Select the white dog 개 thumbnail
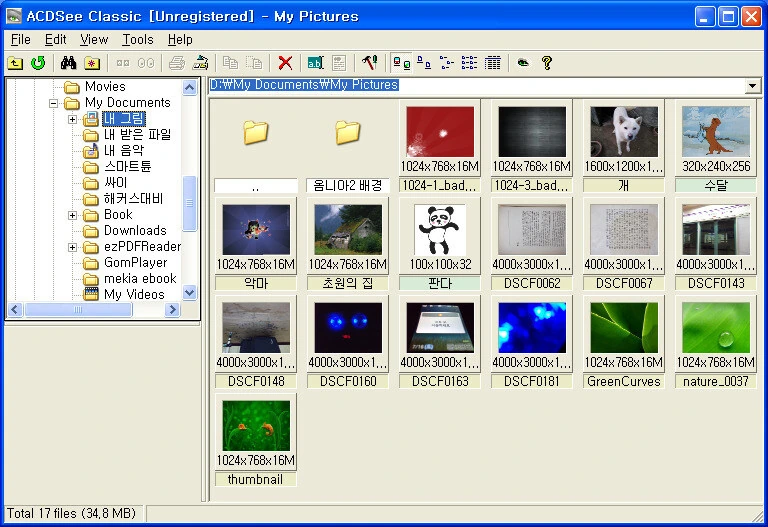The image size is (768, 527). point(624,147)
